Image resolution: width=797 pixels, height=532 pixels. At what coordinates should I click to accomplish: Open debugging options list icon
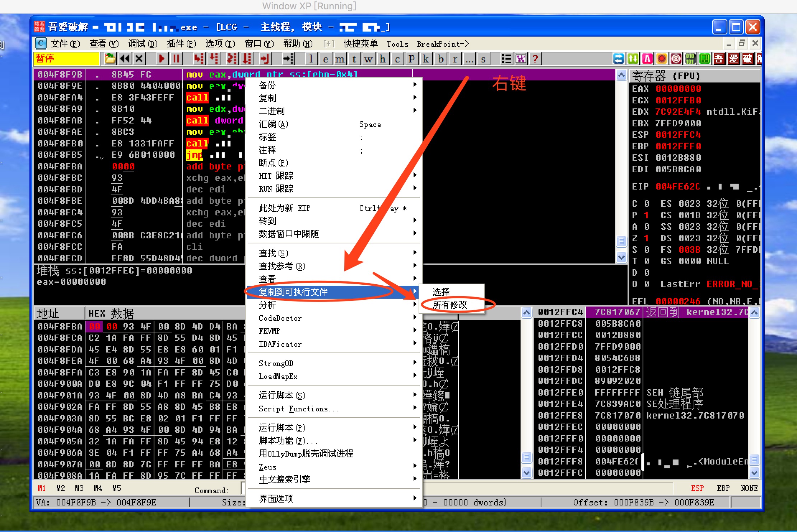(x=506, y=59)
